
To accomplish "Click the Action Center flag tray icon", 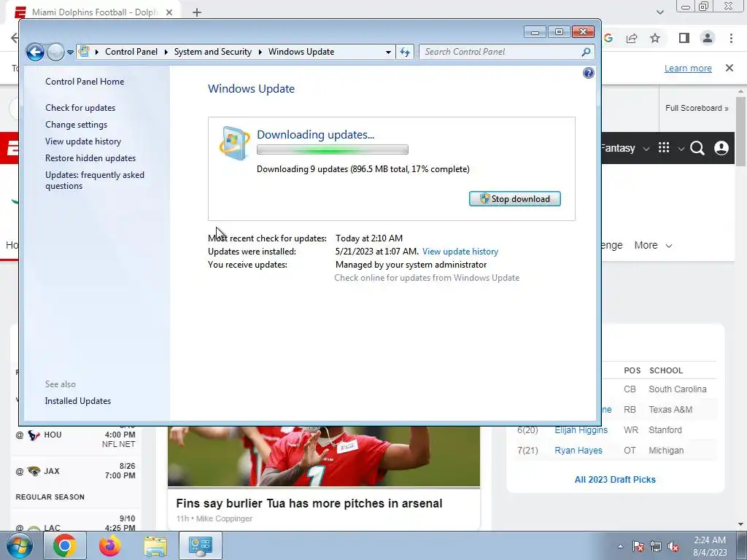I will point(638,547).
